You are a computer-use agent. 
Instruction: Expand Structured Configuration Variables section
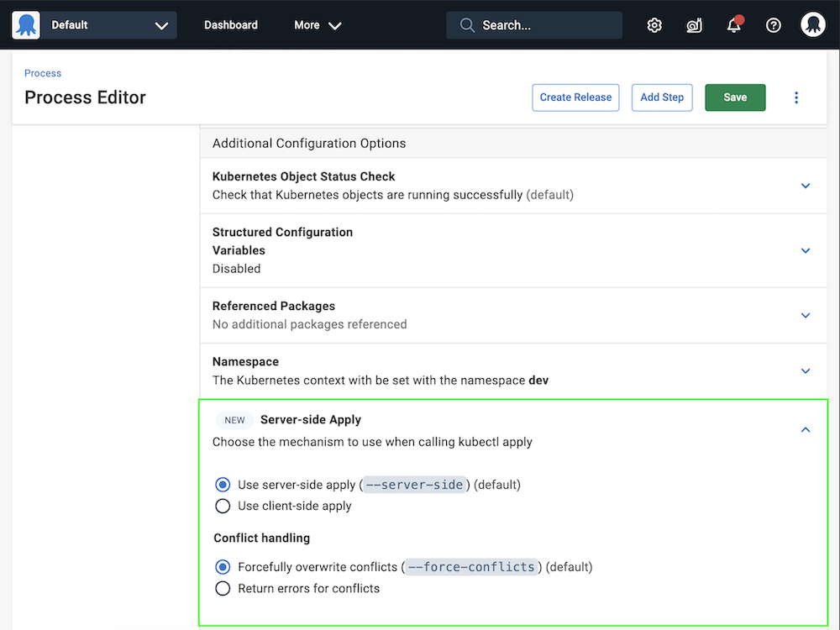[x=806, y=250]
